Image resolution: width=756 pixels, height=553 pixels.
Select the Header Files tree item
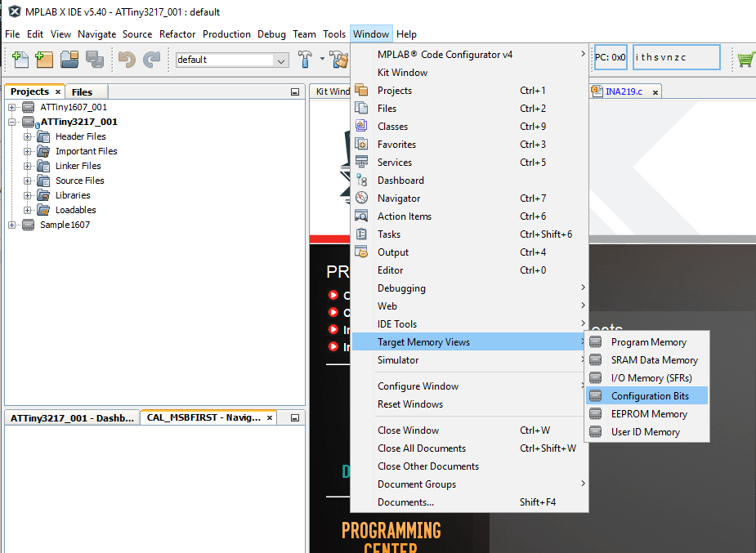pyautogui.click(x=80, y=136)
